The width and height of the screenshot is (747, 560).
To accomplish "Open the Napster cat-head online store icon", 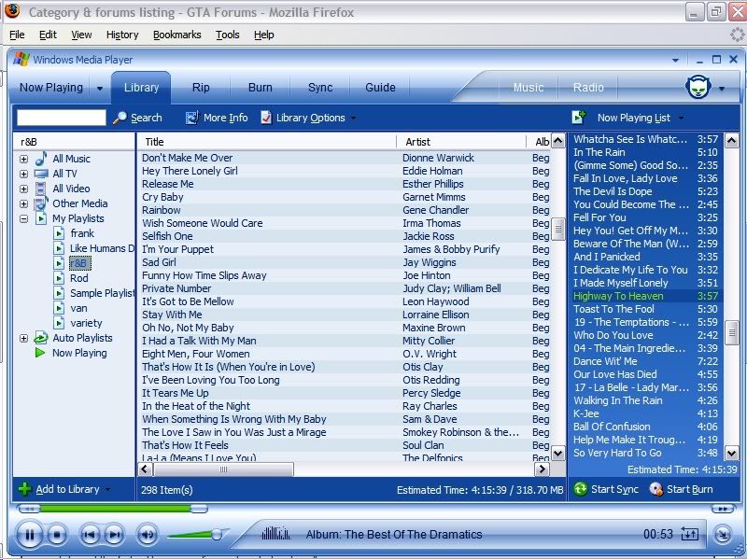I will pyautogui.click(x=698, y=87).
